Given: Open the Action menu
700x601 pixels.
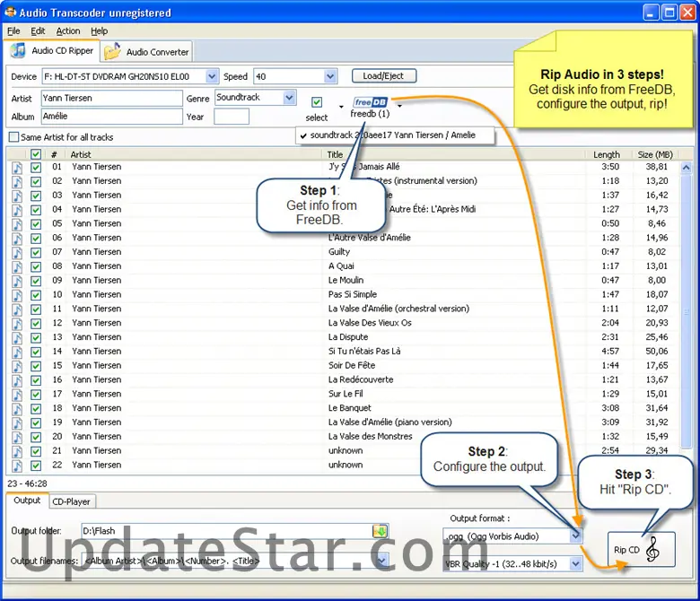Looking at the screenshot, I should (68, 30).
